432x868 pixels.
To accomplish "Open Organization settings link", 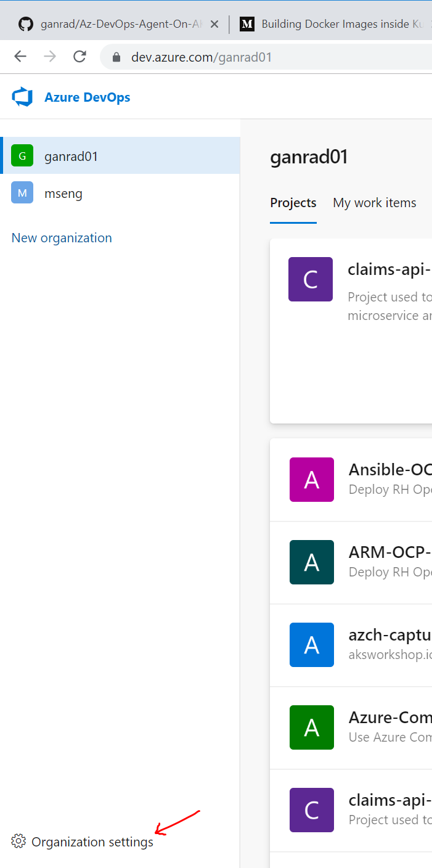I will (92, 842).
